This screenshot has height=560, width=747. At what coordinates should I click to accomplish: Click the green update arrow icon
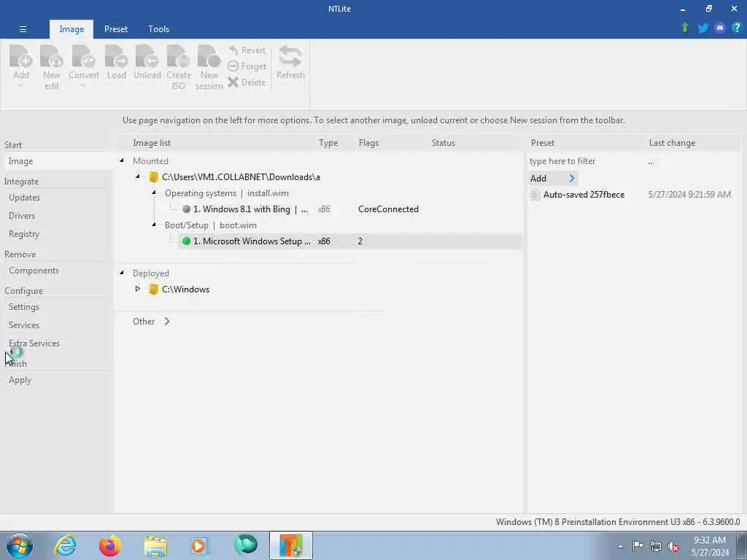click(685, 28)
